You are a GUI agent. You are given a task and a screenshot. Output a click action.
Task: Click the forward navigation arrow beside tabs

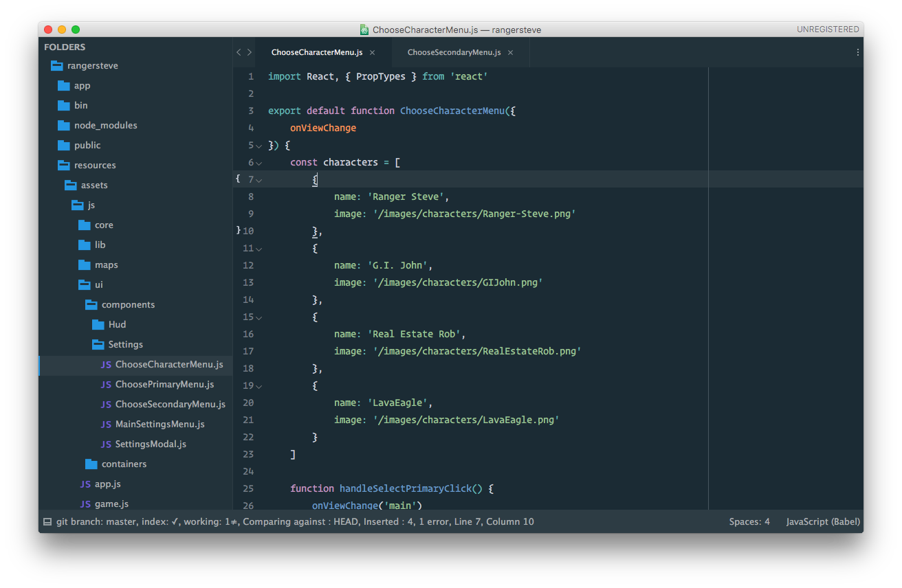point(250,52)
